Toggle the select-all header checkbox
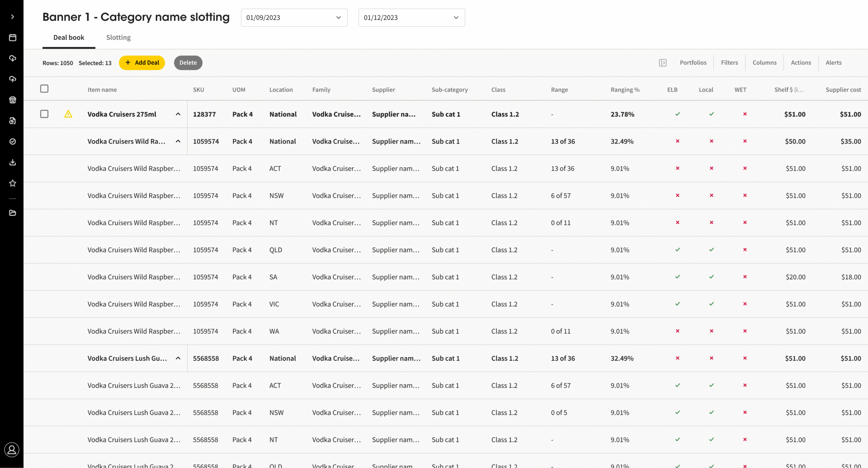The height and width of the screenshot is (468, 868). click(x=44, y=89)
